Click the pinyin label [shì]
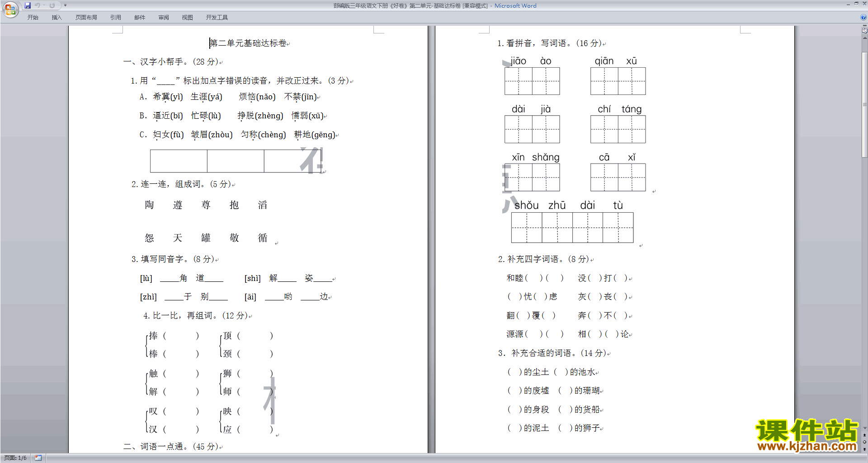This screenshot has width=868, height=463. [x=252, y=278]
